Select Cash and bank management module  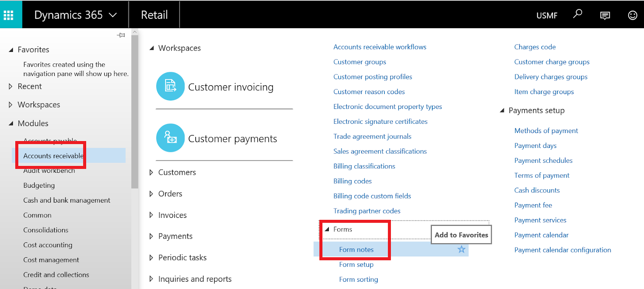tap(66, 200)
